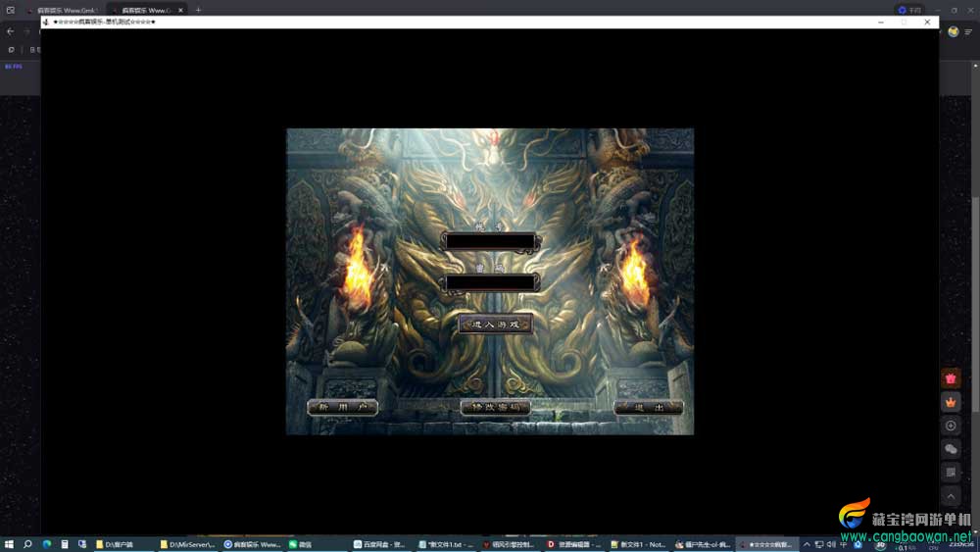Switch to the first browser tab

[x=63, y=10]
